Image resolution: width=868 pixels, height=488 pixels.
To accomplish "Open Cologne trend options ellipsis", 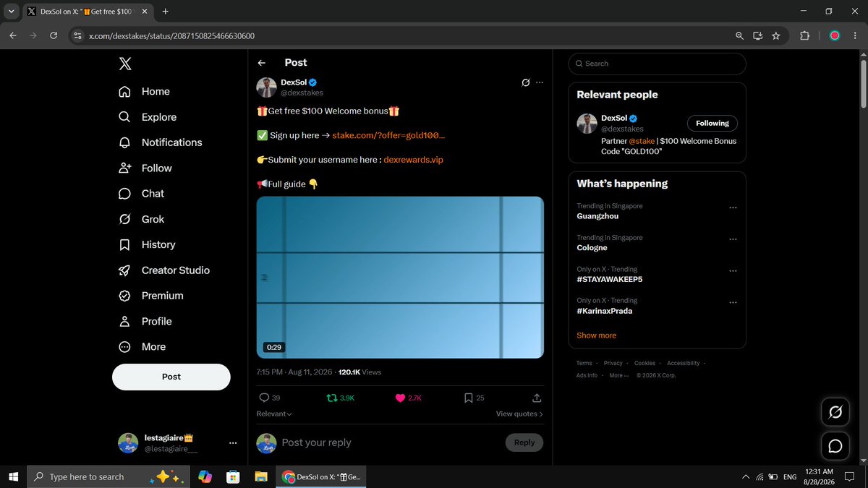I will (733, 239).
